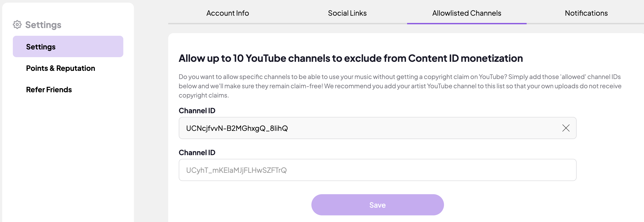Open the Settings sidebar item
Screen dimensions: 644x222
click(68, 47)
